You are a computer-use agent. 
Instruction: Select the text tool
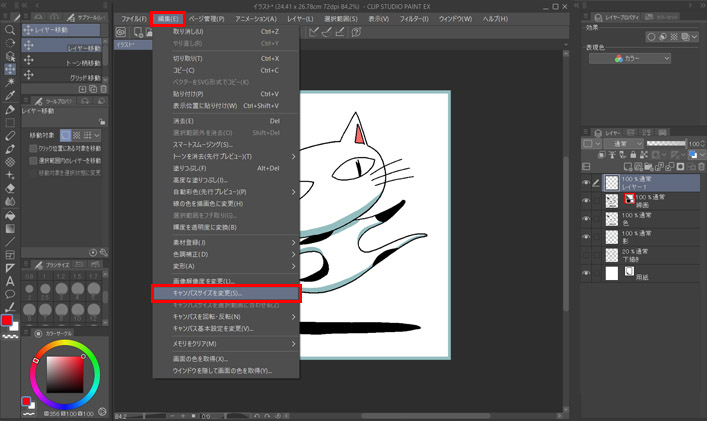[9, 280]
